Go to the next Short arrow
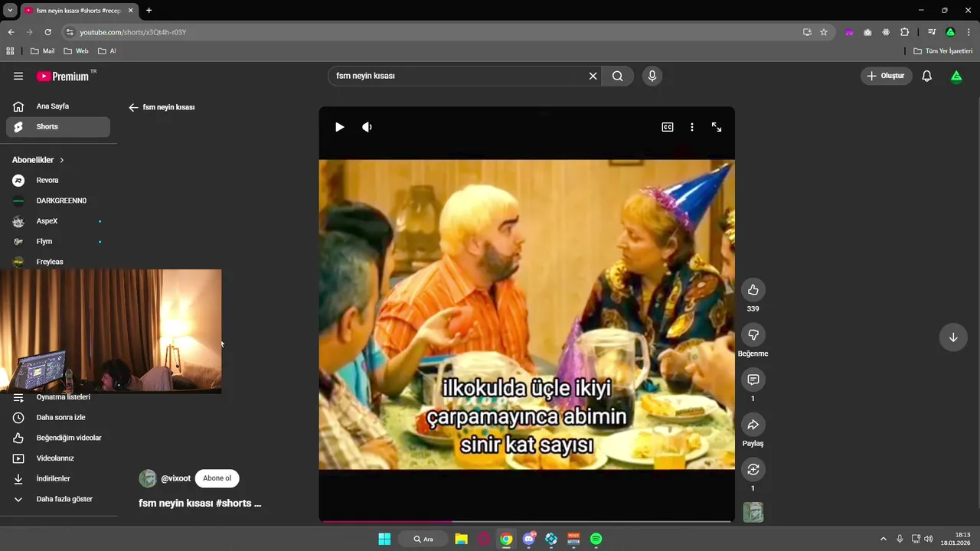The image size is (980, 551). pyautogui.click(x=953, y=337)
